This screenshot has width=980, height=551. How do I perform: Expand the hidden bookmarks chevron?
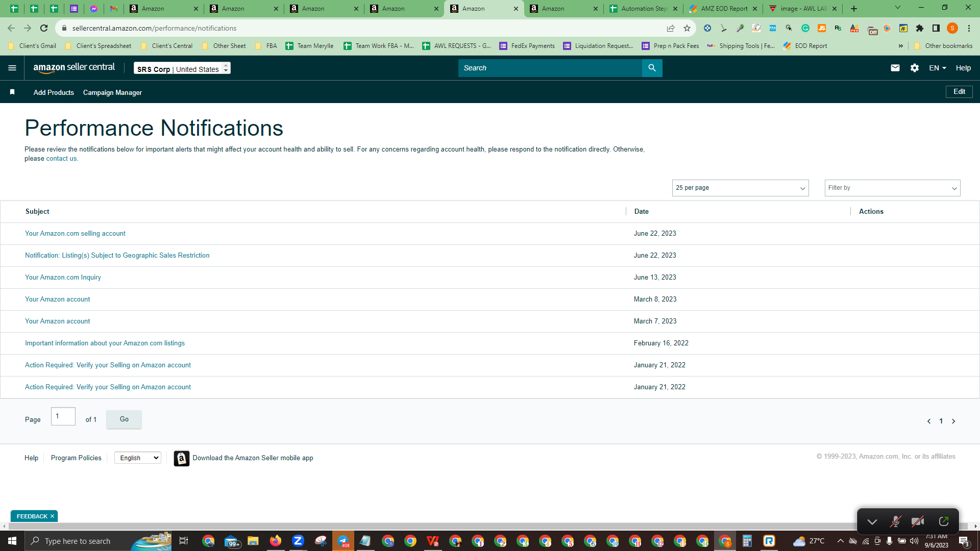[x=900, y=46]
